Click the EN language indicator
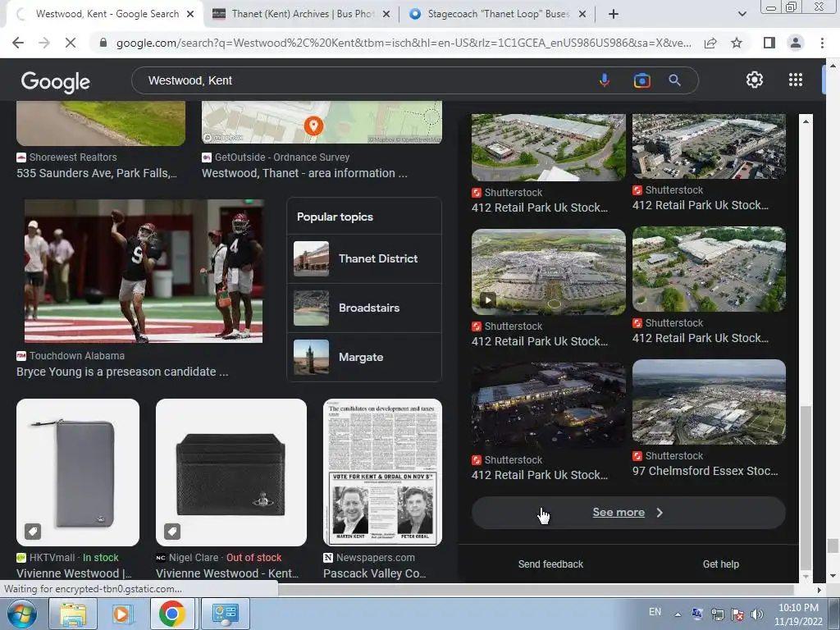 coord(655,612)
